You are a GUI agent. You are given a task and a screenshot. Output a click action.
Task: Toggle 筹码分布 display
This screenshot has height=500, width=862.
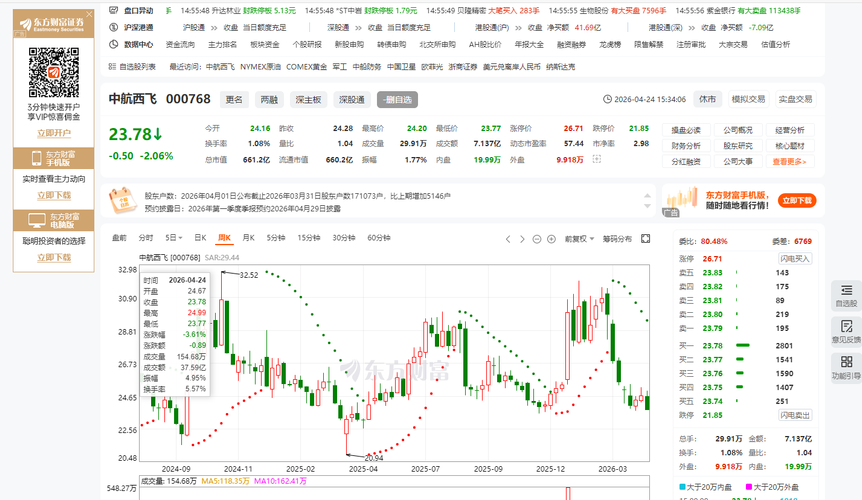click(617, 239)
